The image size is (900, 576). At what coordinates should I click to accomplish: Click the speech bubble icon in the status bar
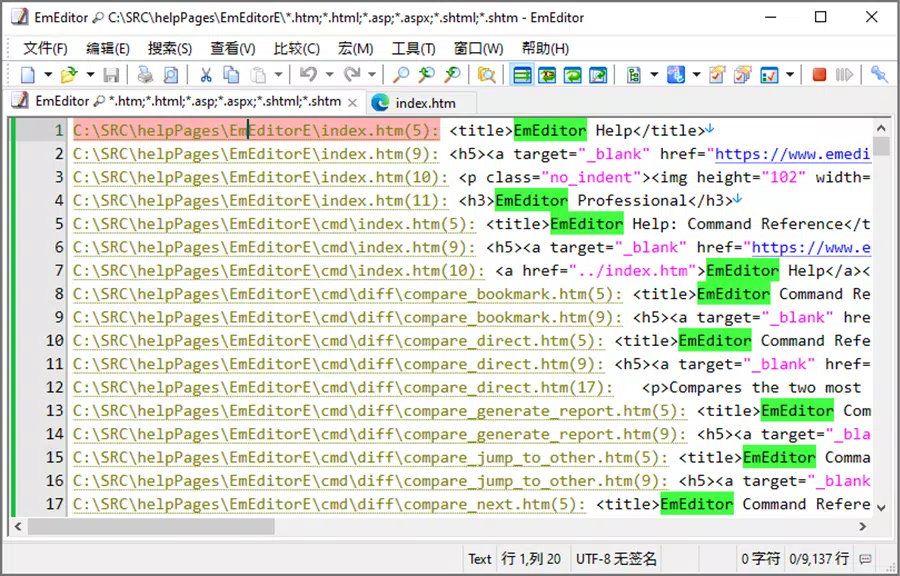coord(866,559)
